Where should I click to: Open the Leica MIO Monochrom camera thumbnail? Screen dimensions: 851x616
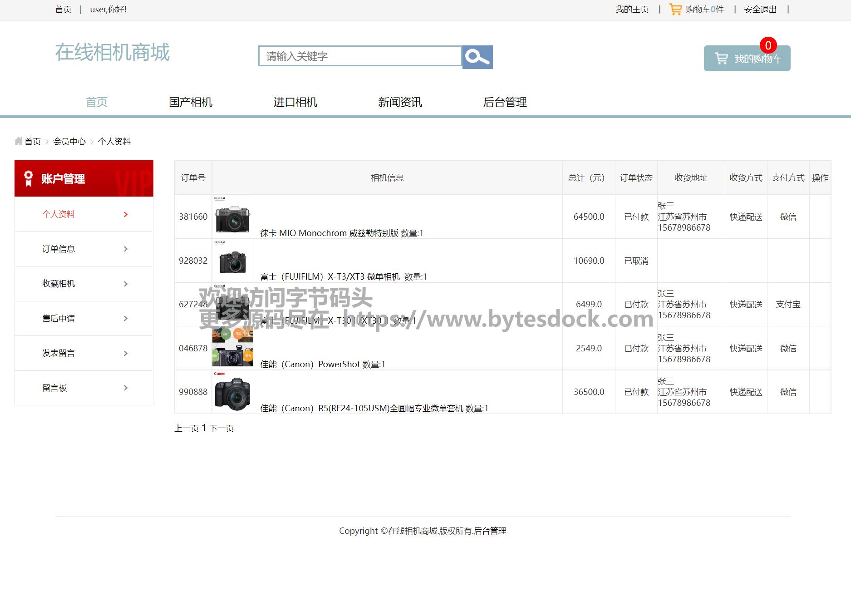pos(232,217)
